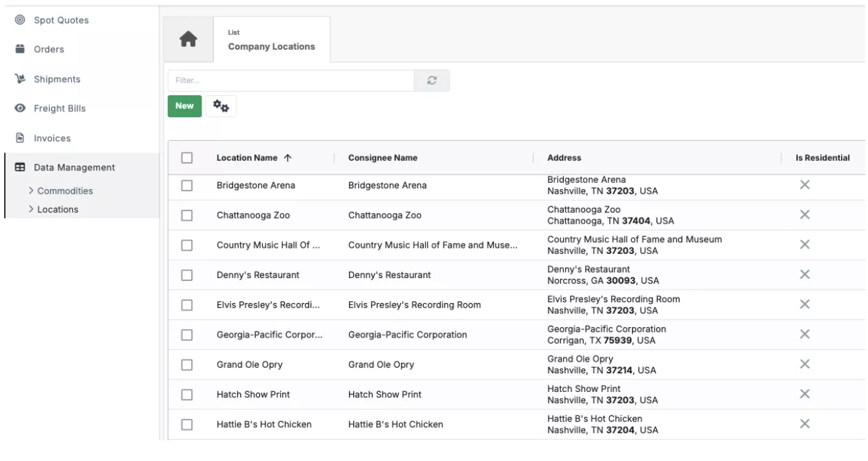Click the refresh icon beside Filter field
Viewport: 868px width, 461px height.
point(432,81)
